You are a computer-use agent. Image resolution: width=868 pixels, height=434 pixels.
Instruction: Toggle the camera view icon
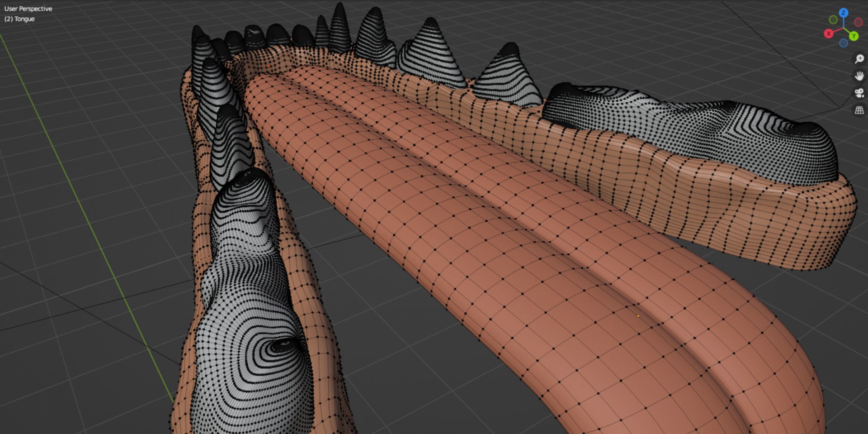coord(859,93)
